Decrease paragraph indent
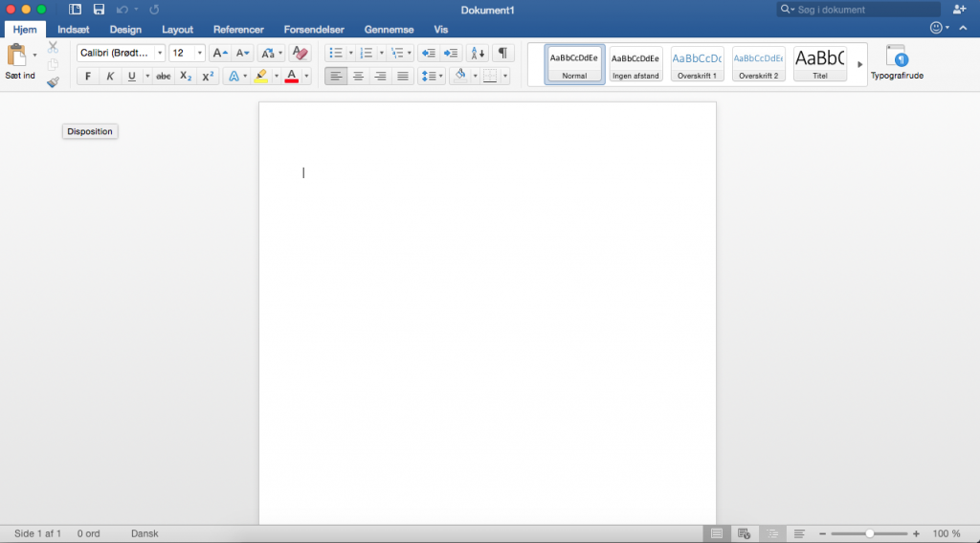The image size is (980, 543). [428, 54]
